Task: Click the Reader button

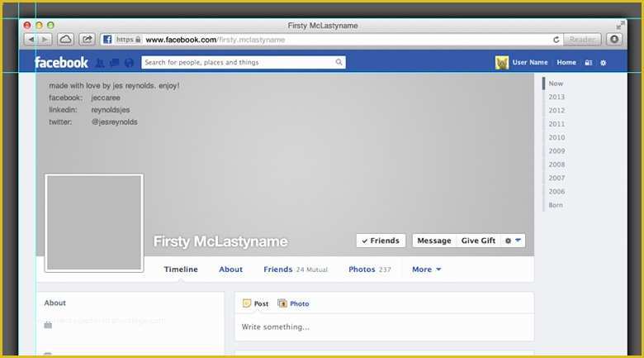Action: pyautogui.click(x=582, y=40)
